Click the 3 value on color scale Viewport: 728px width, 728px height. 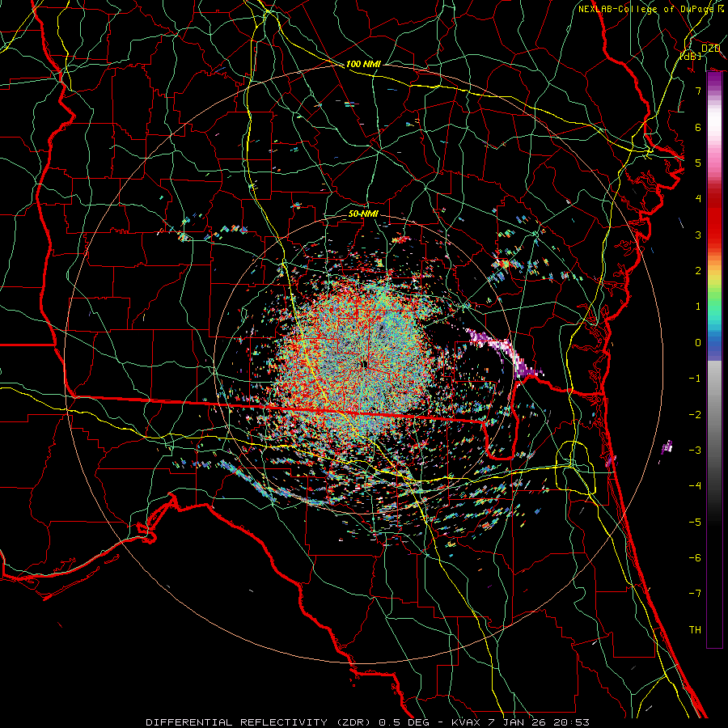(698, 235)
